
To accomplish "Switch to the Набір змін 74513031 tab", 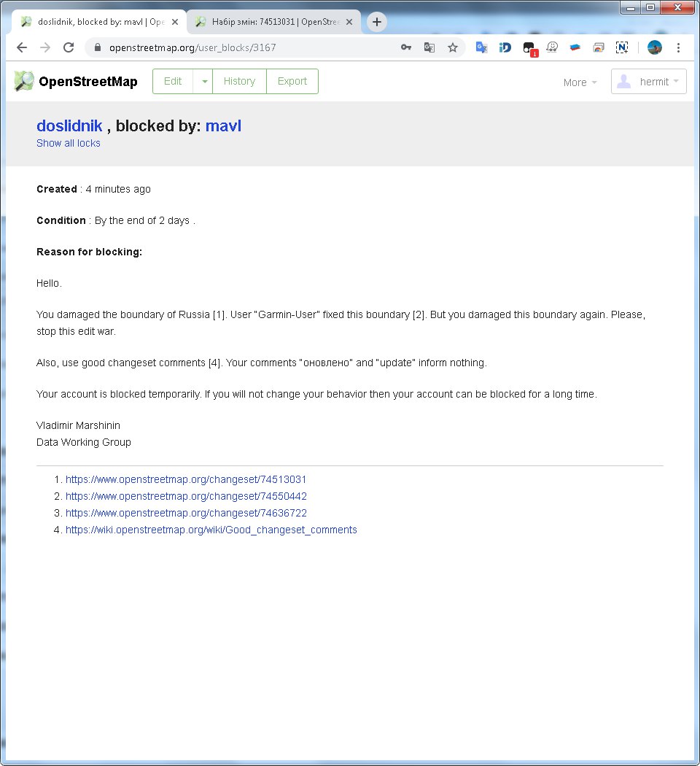I will 273,22.
